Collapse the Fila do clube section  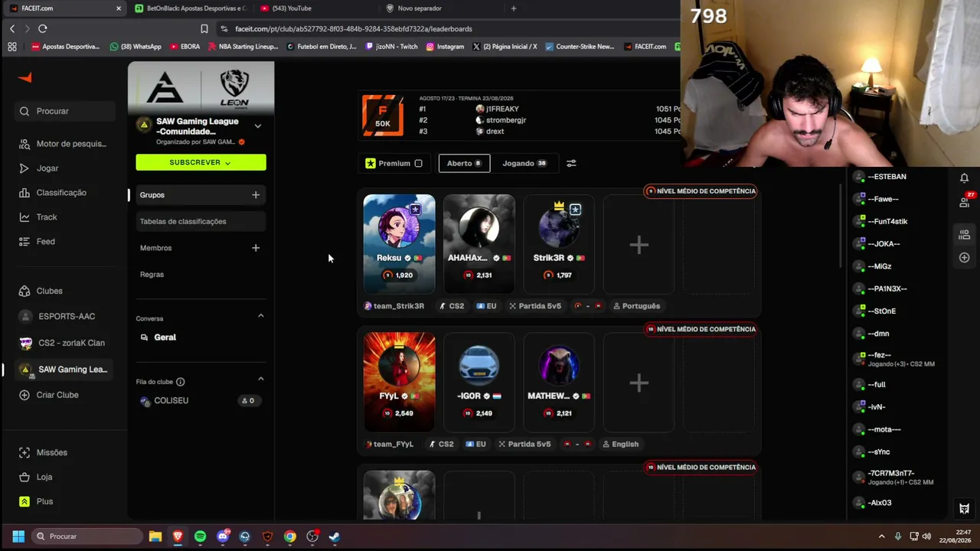pyautogui.click(x=260, y=379)
